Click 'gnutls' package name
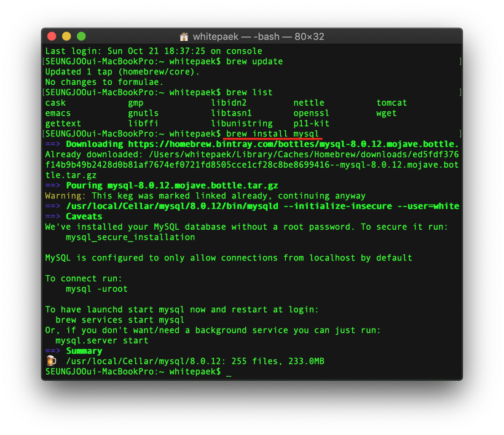 [143, 113]
